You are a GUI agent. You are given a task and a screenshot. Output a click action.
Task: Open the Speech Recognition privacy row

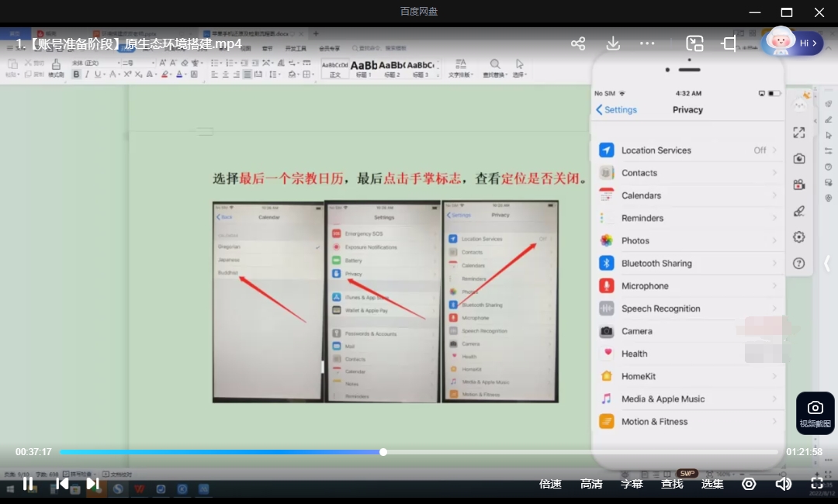click(687, 309)
